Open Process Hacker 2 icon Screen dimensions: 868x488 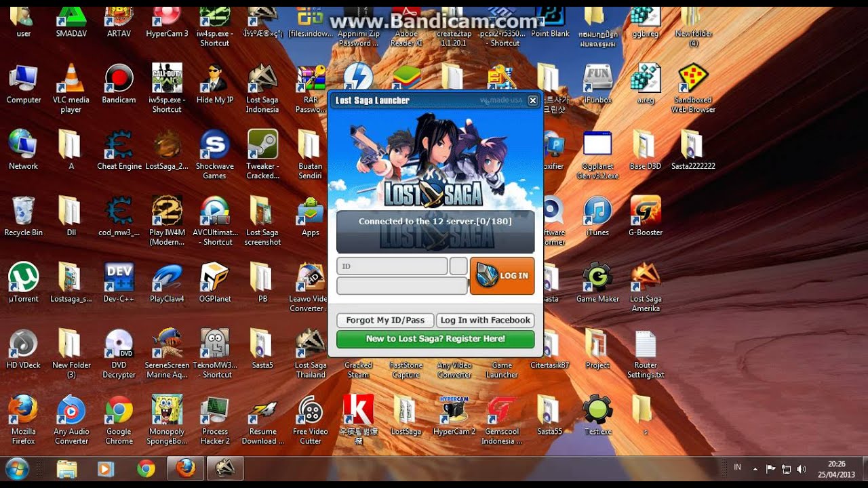click(215, 421)
